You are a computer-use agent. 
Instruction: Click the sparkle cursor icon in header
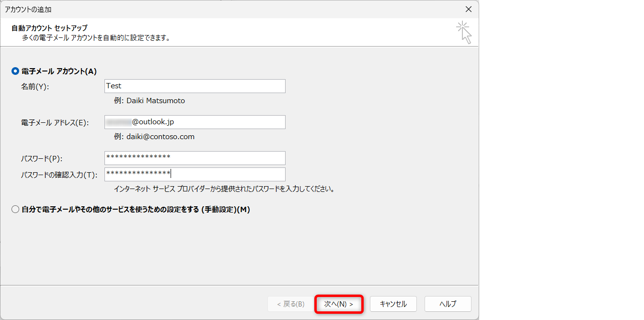click(463, 32)
